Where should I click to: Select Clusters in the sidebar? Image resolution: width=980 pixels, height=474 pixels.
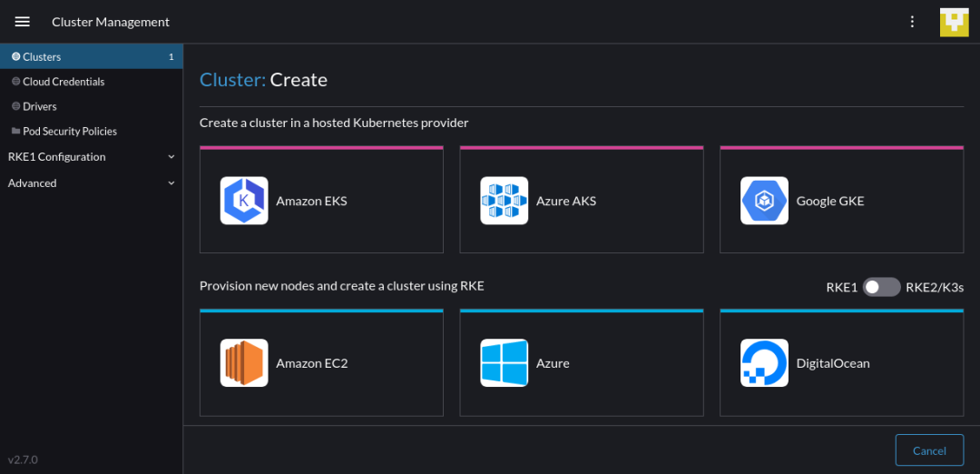pyautogui.click(x=92, y=56)
